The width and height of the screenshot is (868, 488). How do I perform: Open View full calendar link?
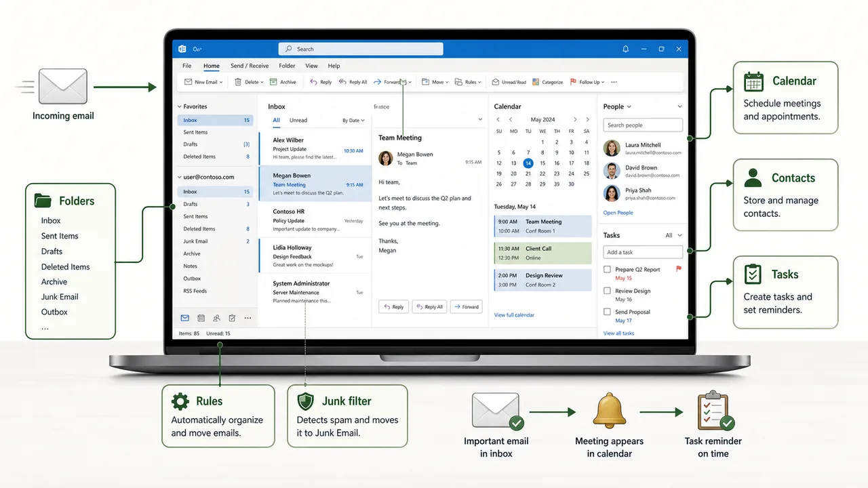pyautogui.click(x=514, y=315)
